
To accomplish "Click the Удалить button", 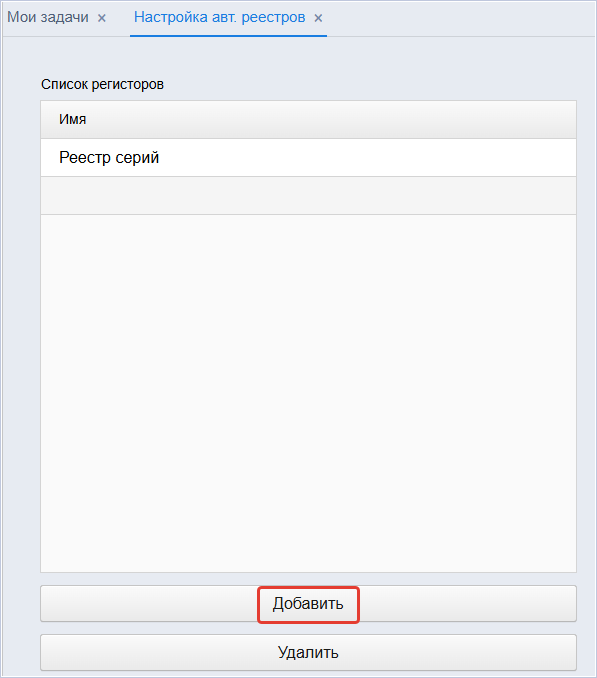I will point(308,652).
